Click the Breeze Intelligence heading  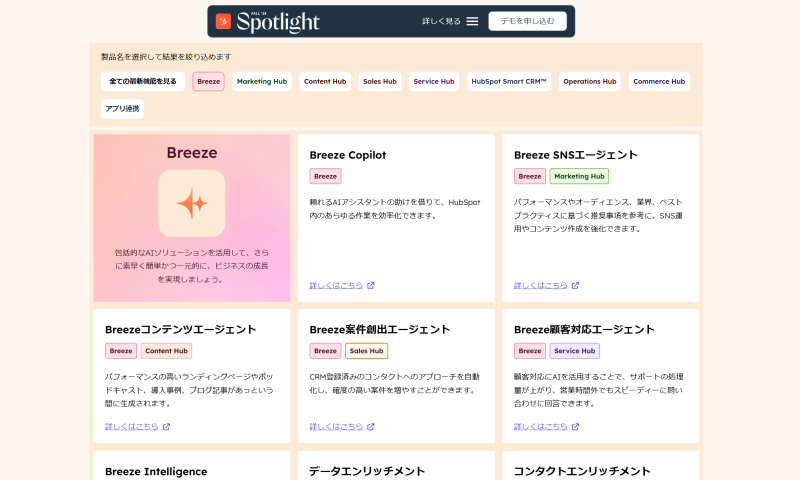click(156, 471)
